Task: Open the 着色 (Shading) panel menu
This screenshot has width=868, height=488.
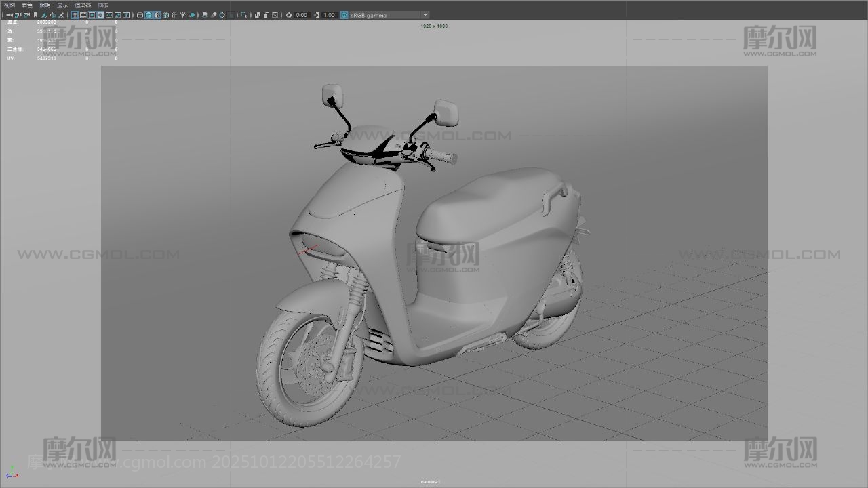Action: point(27,5)
